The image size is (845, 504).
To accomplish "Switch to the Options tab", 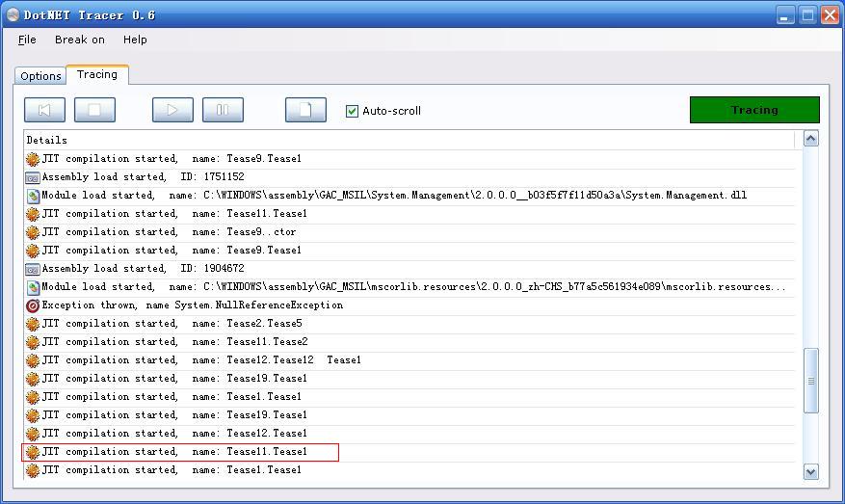I will click(x=40, y=76).
